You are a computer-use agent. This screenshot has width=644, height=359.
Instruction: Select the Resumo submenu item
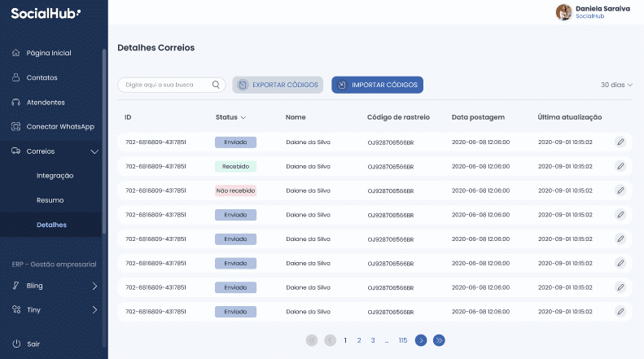pos(50,199)
